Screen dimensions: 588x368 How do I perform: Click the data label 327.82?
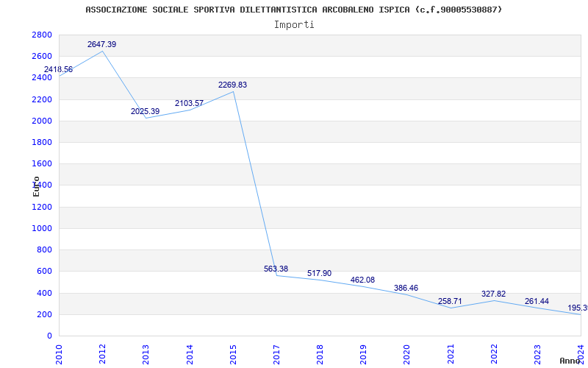[x=493, y=294]
